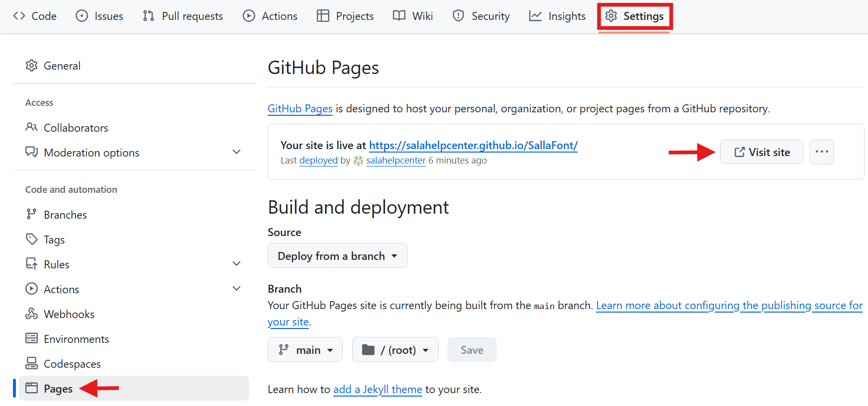Click the deployed link
Viewport: 868px width, 406px height.
click(x=318, y=161)
